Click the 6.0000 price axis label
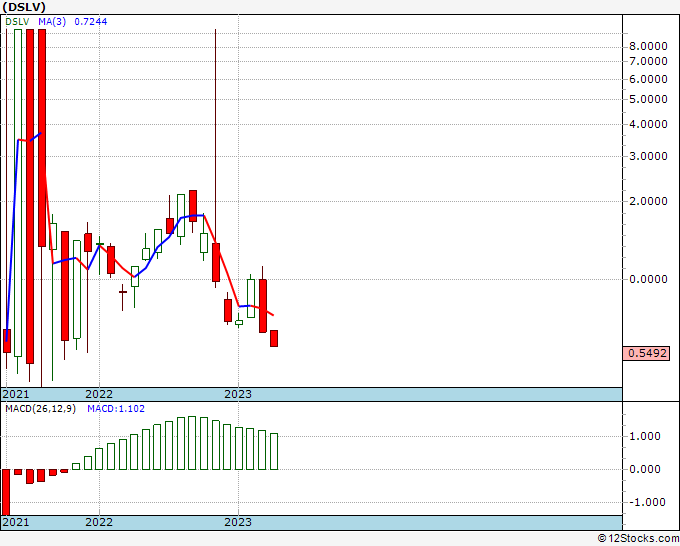680x546 pixels. pyautogui.click(x=648, y=79)
